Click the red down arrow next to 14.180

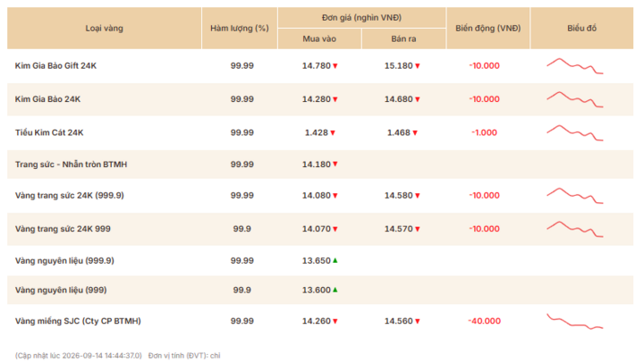tap(335, 165)
